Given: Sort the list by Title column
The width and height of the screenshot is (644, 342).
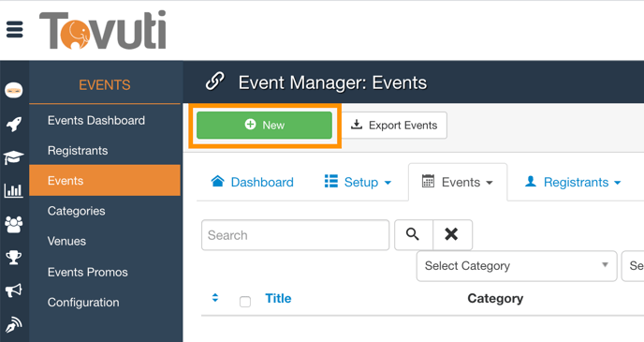Looking at the screenshot, I should [278, 298].
